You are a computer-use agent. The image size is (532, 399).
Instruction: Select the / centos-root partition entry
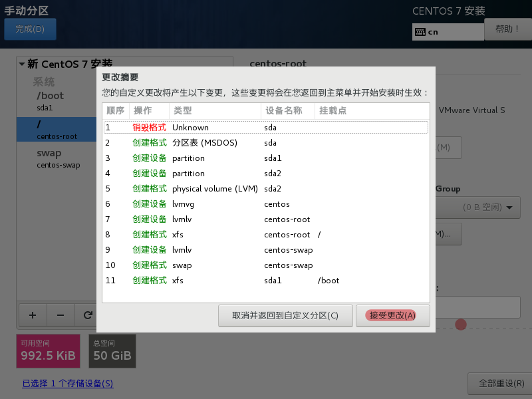tap(57, 129)
